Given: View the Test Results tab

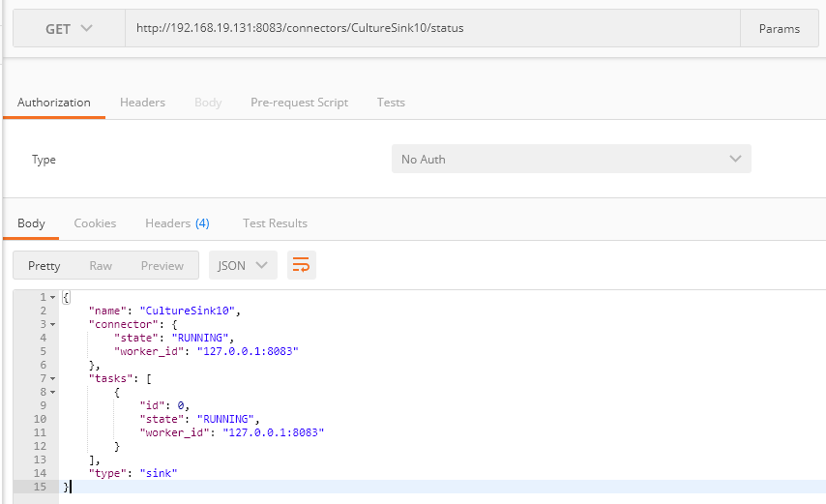Looking at the screenshot, I should coord(275,223).
